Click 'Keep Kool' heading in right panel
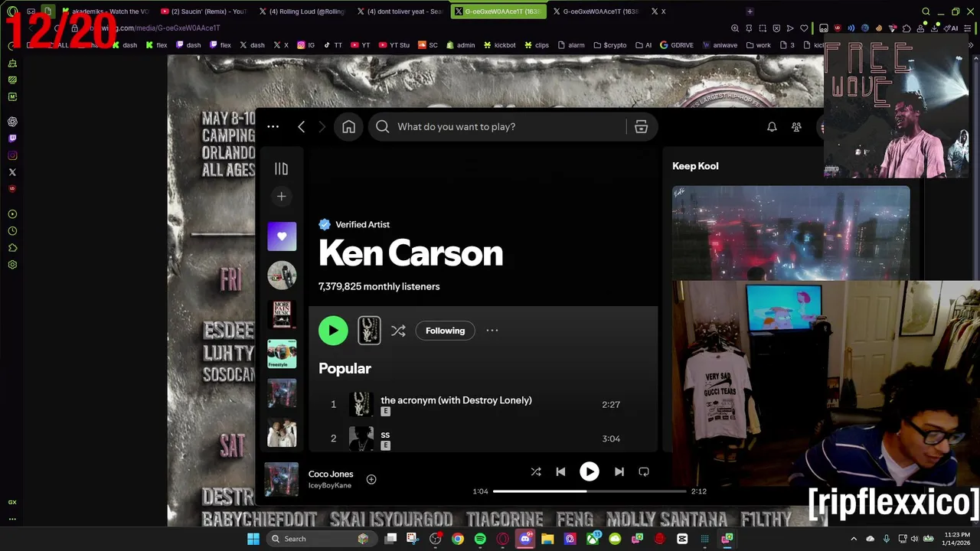The width and height of the screenshot is (980, 551). 695,166
